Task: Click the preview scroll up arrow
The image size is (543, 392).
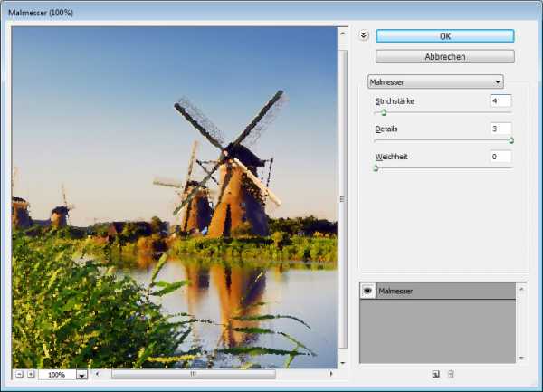Action: pos(342,33)
